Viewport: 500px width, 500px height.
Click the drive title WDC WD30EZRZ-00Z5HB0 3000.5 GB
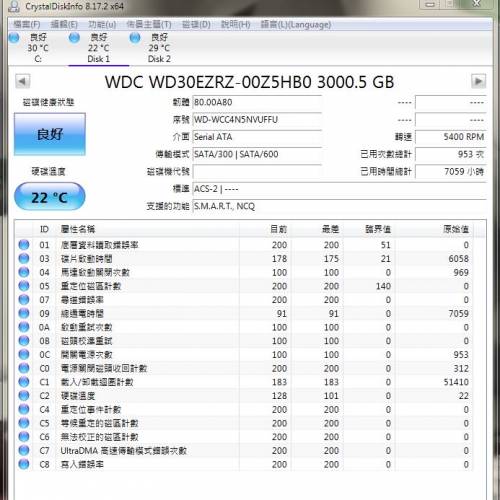(x=249, y=82)
